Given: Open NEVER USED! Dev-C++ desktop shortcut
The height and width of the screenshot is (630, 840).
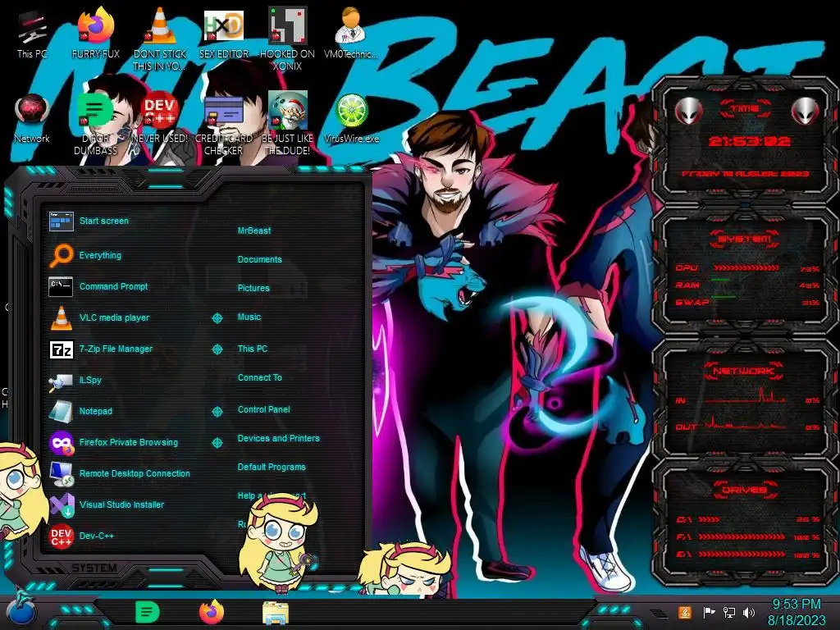Looking at the screenshot, I should click(x=160, y=118).
